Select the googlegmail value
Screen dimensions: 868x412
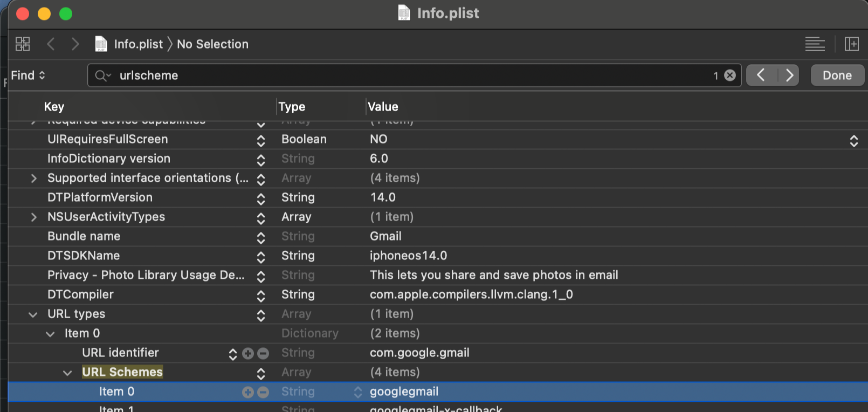[x=404, y=392]
